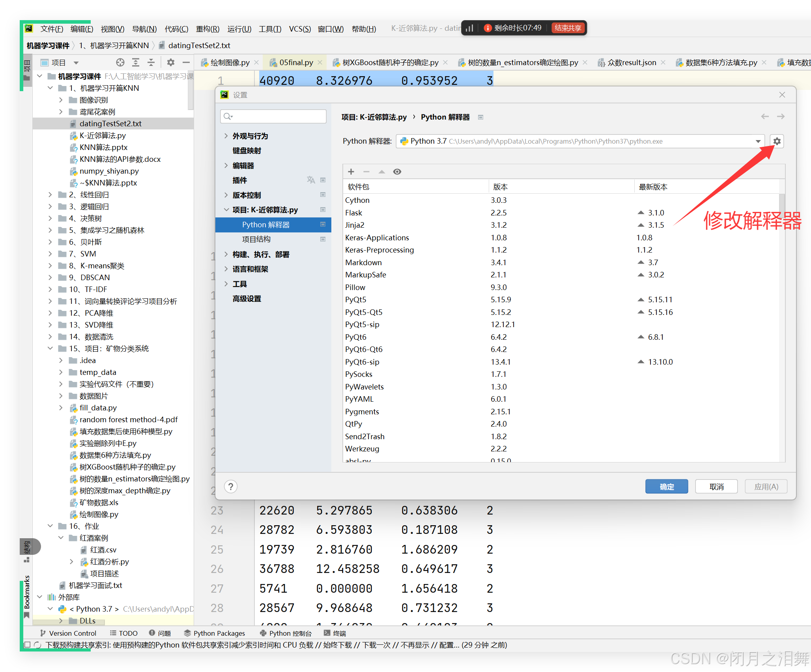
Task: Open the Python interpreter dropdown
Action: (758, 141)
